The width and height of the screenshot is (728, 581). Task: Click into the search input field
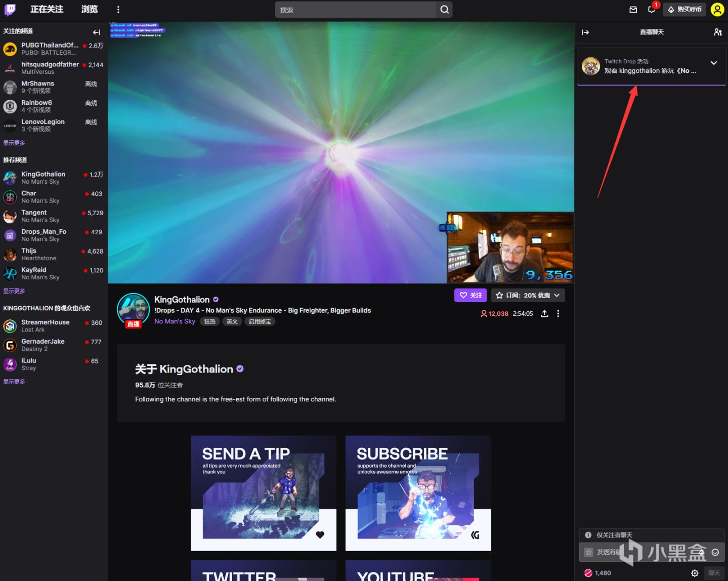(356, 10)
